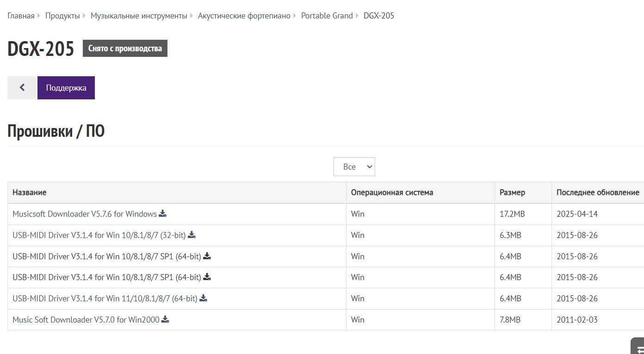The width and height of the screenshot is (644, 354).
Task: Open Главная breadcrumb link
Action: (21, 16)
